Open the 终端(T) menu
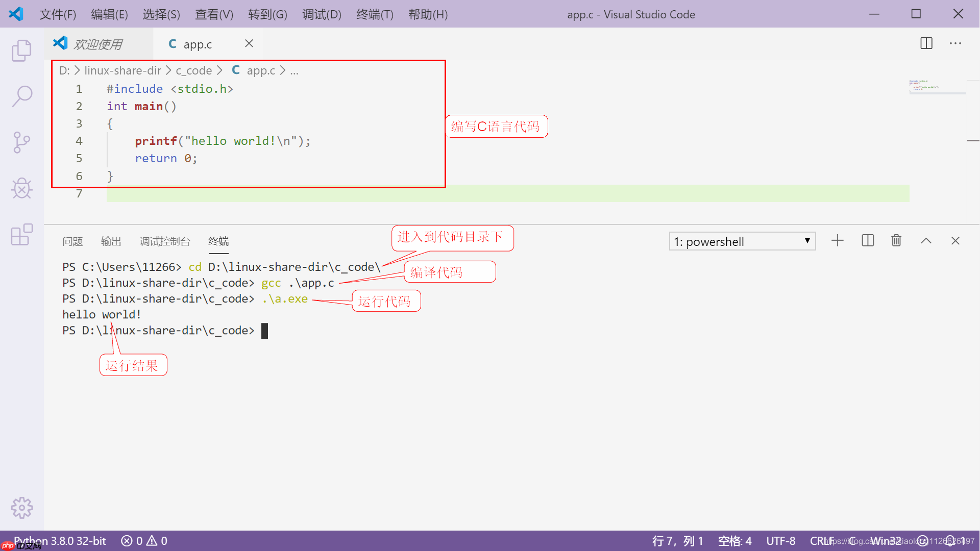Screen dimensions: 980x551 coord(374,14)
